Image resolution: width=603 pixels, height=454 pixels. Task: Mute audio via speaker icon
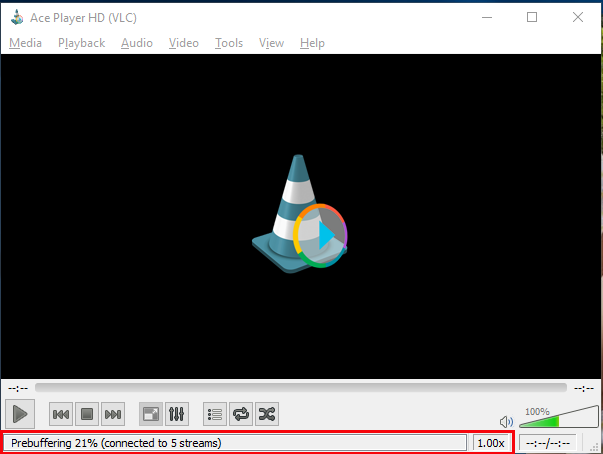click(x=506, y=422)
